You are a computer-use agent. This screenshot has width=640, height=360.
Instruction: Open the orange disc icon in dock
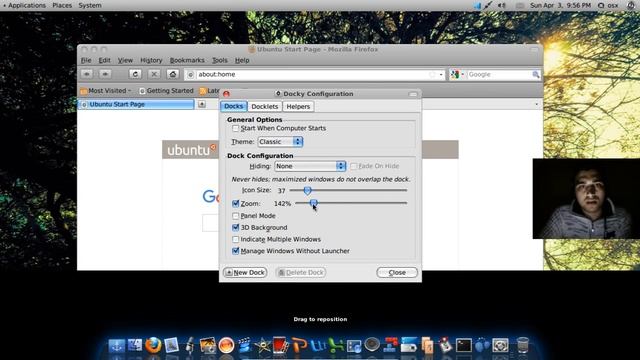coord(226,345)
